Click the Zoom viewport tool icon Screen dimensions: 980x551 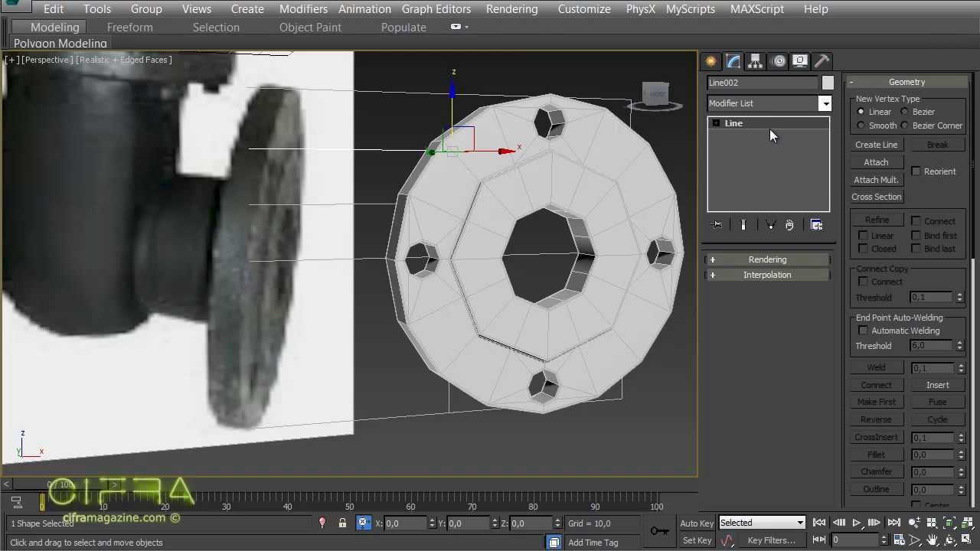(x=914, y=523)
